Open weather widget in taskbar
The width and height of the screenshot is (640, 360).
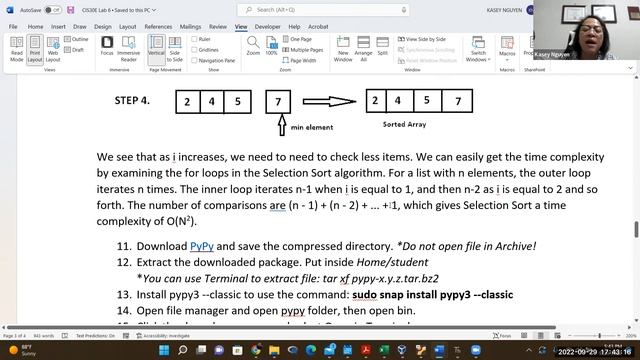click(x=23, y=350)
